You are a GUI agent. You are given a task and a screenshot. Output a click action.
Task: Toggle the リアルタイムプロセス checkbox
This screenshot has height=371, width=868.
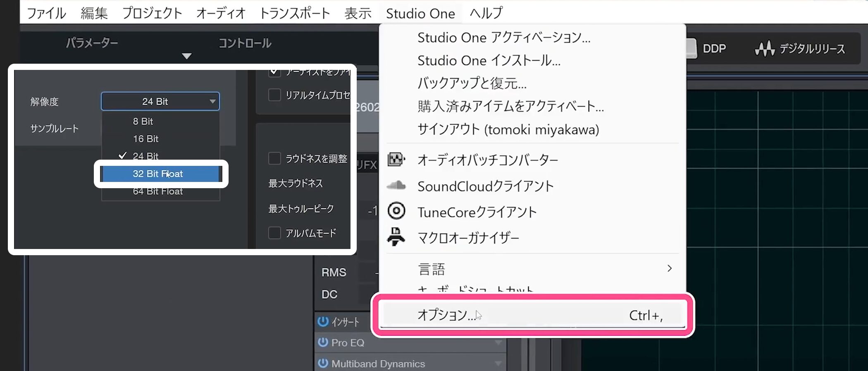click(274, 95)
